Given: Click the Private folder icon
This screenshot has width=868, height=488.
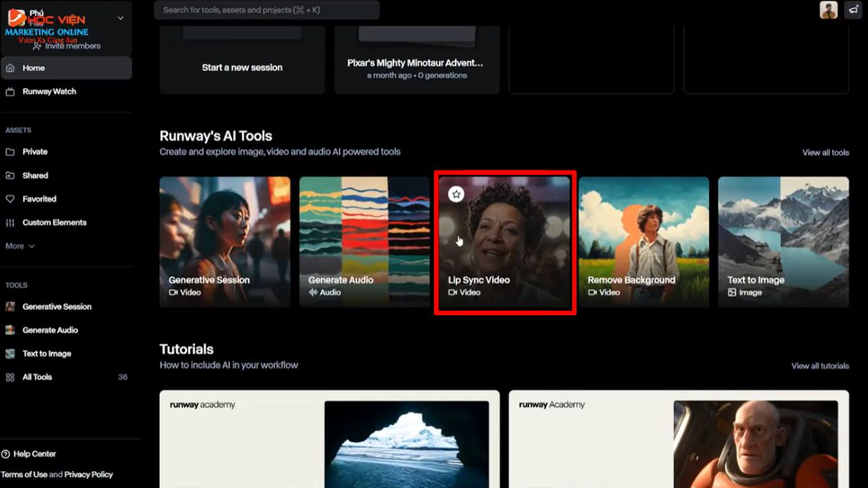Looking at the screenshot, I should [10, 152].
